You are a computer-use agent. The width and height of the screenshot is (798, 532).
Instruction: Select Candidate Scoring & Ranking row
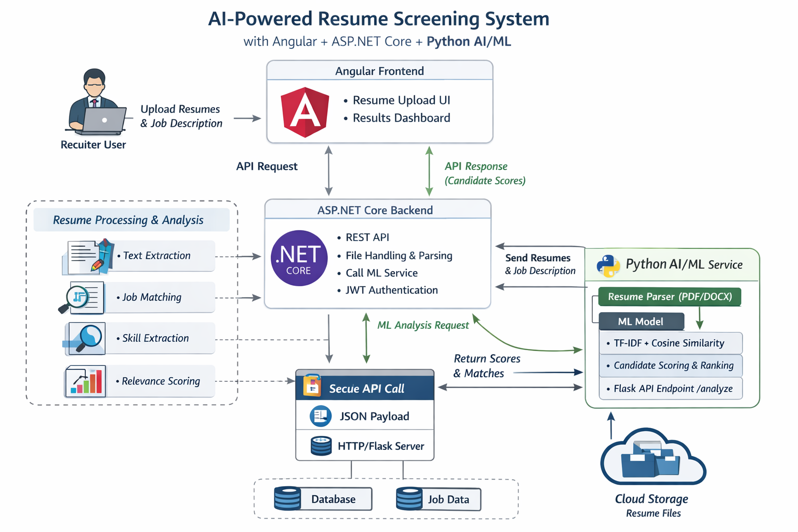coord(671,365)
